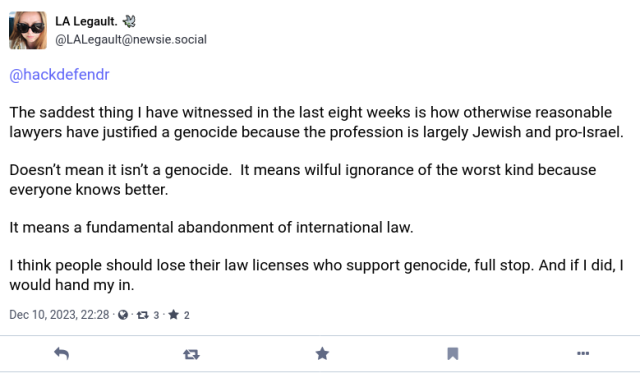
Task: Open the @hackdefendr mention link
Action: (x=60, y=75)
